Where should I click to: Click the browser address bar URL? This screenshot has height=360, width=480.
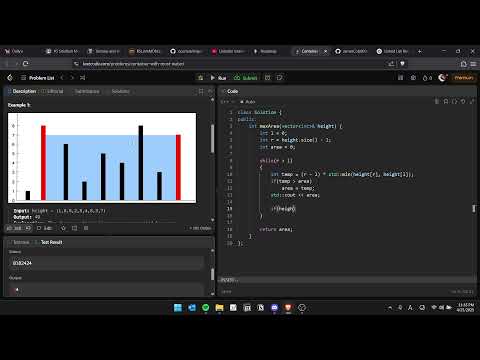click(x=133, y=64)
